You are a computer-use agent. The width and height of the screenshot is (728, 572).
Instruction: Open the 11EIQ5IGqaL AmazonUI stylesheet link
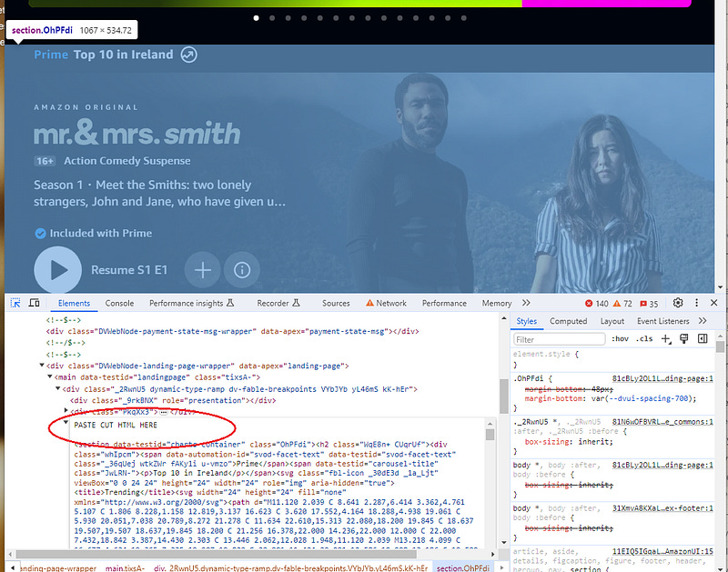coord(662,552)
